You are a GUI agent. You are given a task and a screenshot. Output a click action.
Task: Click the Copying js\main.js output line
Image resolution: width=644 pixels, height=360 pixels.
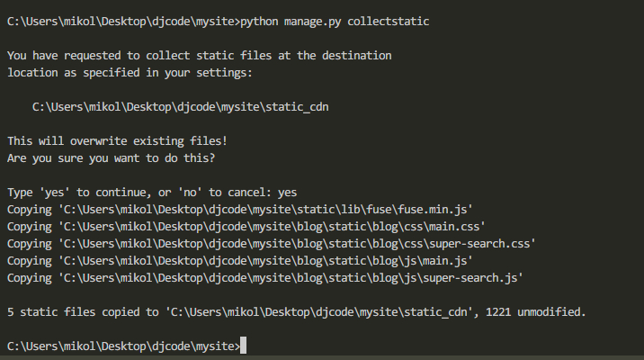(240, 261)
